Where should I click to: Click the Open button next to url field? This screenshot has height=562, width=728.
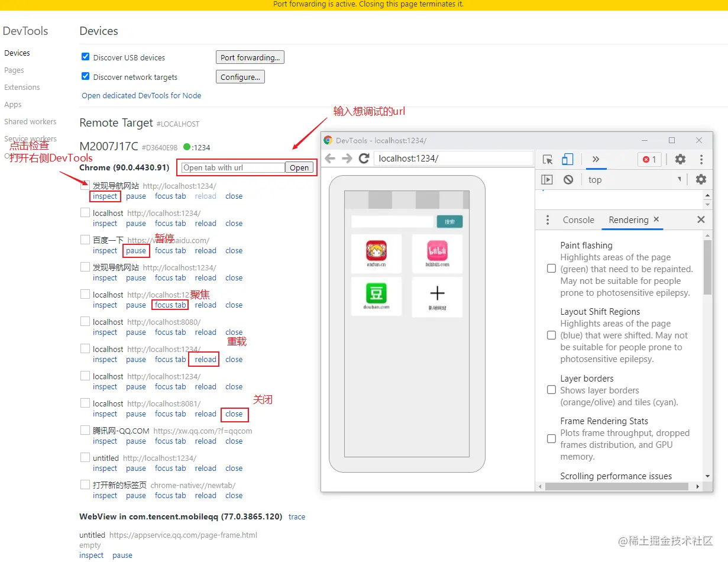pos(299,167)
